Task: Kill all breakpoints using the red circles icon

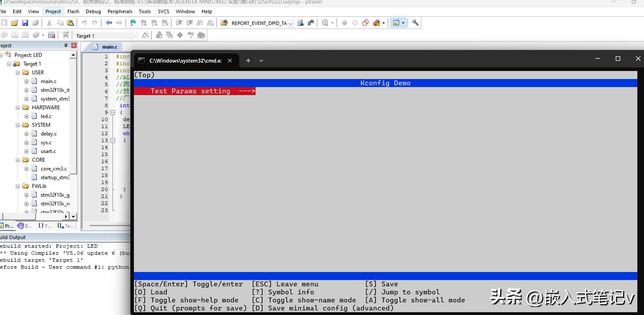Action: coord(365,23)
